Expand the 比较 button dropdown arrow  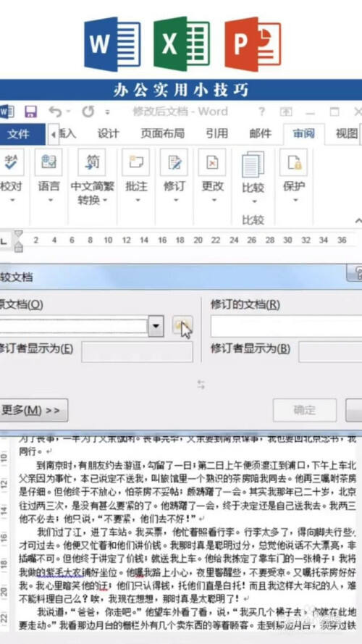click(253, 201)
